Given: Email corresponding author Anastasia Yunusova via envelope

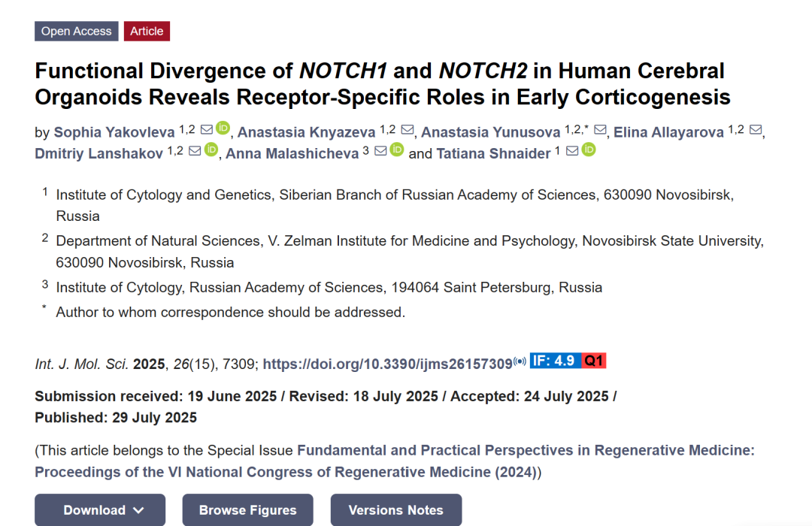Looking at the screenshot, I should pos(600,130).
